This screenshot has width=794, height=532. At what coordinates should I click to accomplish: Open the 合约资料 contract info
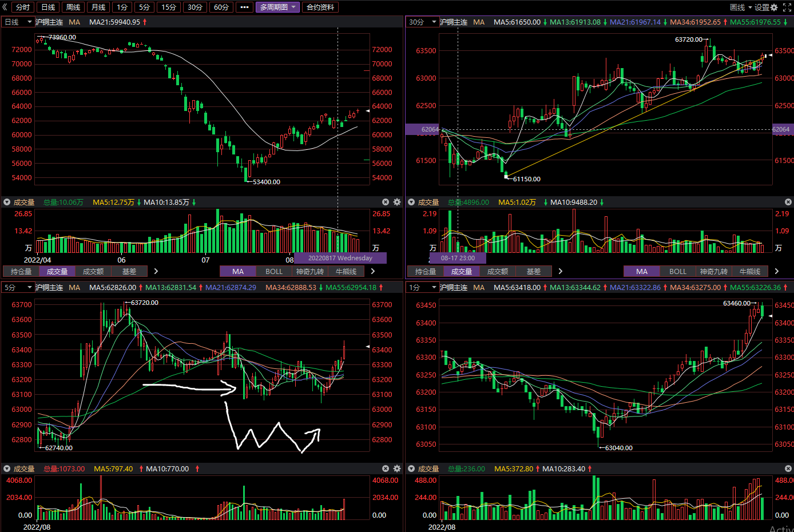pyautogui.click(x=320, y=7)
